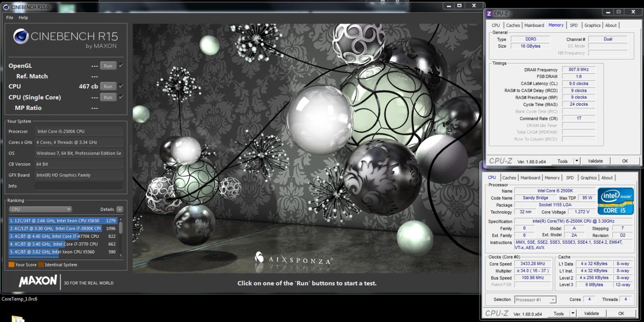This screenshot has width=644, height=322.
Task: Open the File menu in Cinebench
Action: point(10,18)
